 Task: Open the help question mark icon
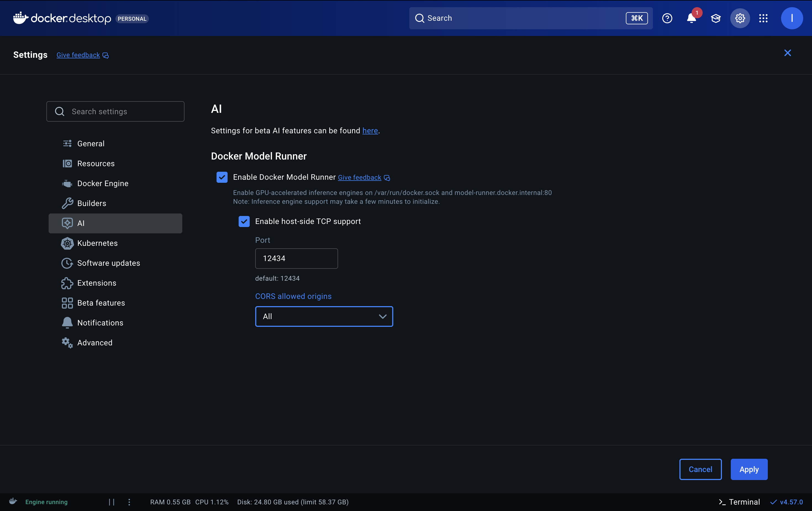667,18
